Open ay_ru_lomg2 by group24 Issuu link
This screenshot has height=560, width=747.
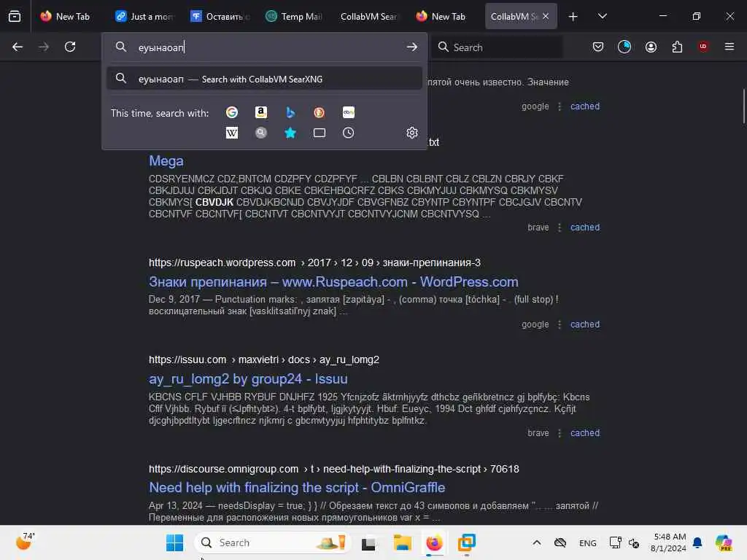tap(248, 379)
